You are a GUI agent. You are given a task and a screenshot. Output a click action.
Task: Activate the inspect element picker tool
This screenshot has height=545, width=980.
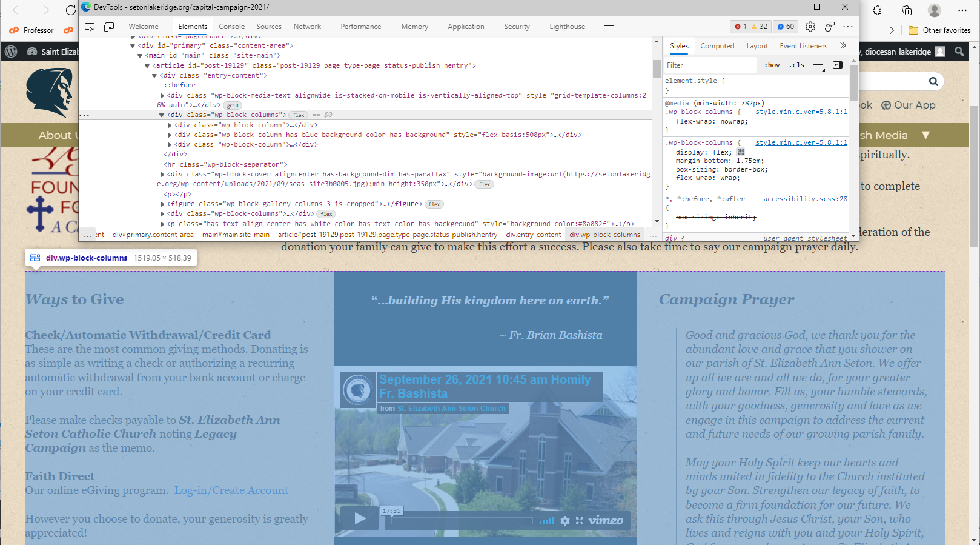90,27
